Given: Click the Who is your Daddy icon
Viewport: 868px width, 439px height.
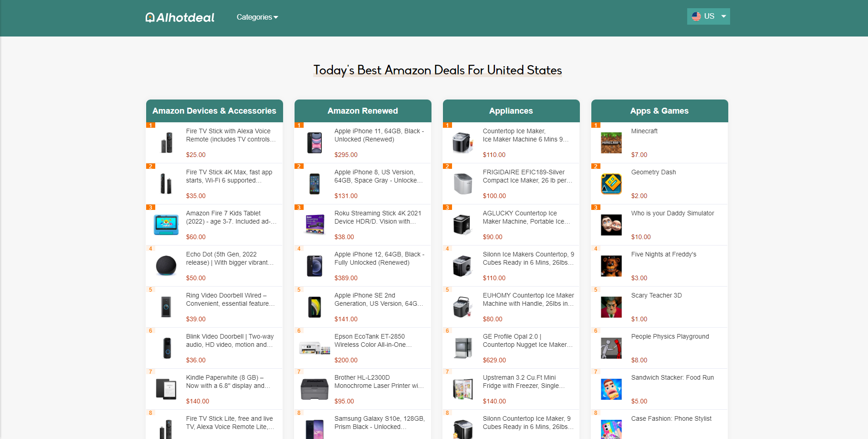Looking at the screenshot, I should coord(611,225).
